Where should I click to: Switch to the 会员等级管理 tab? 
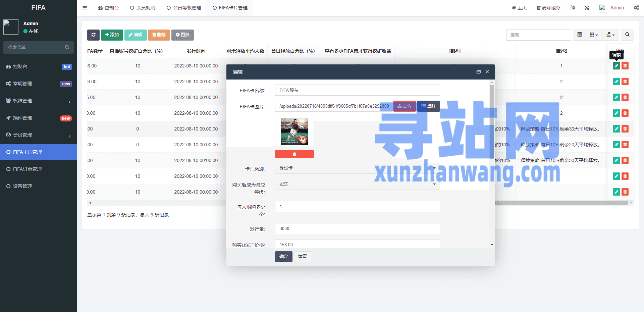point(184,8)
